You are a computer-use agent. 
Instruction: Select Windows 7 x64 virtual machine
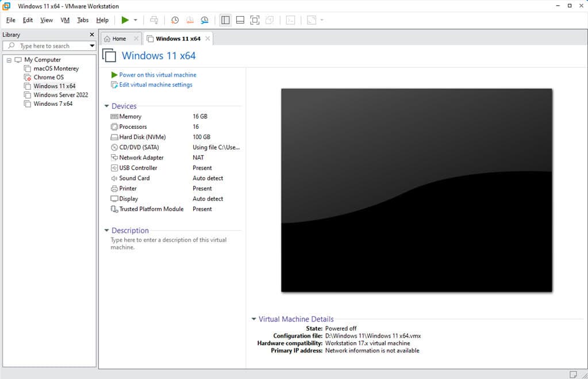(53, 104)
